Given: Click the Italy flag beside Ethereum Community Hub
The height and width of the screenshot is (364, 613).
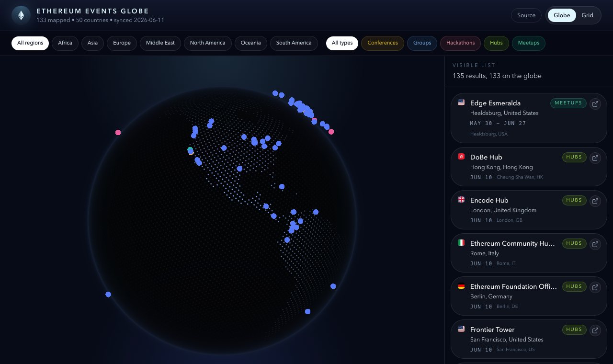Looking at the screenshot, I should pos(461,243).
